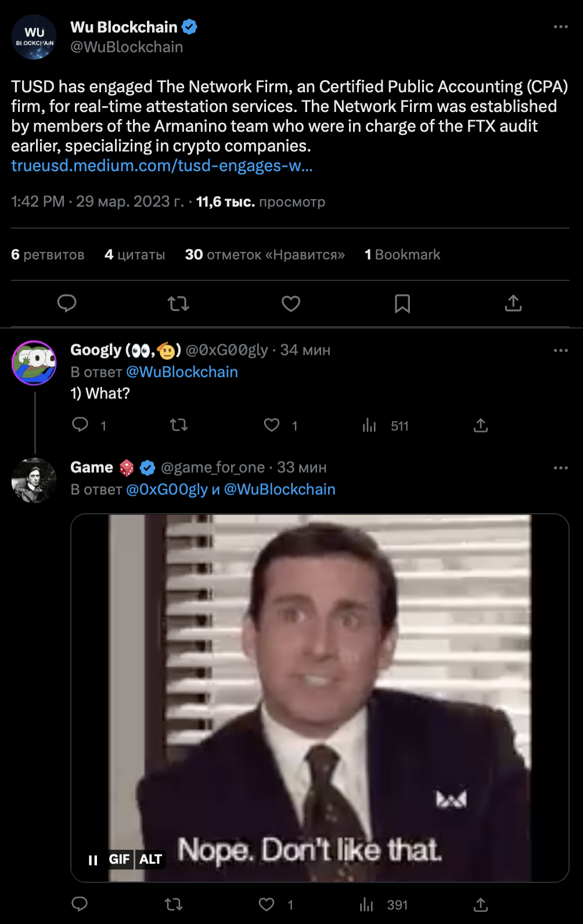Viewport: 583px width, 924px height.
Task: Click the @WuBlockchain mention in Googly's reply
Action: (x=182, y=372)
